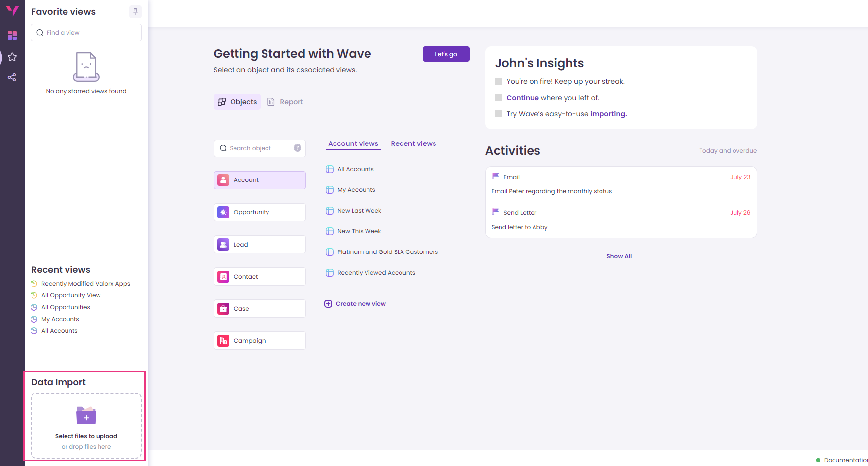Check the Try Wave's importing insight box

click(499, 114)
